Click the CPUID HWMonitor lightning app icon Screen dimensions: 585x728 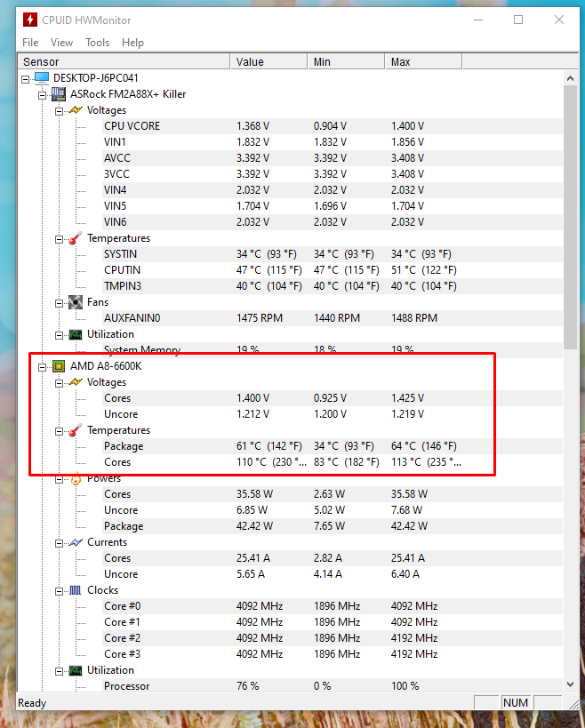(x=30, y=20)
